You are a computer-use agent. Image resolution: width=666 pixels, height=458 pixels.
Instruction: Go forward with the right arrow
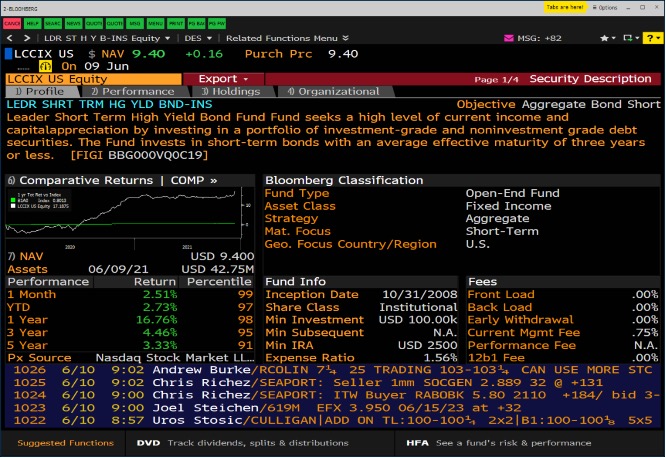27,38
